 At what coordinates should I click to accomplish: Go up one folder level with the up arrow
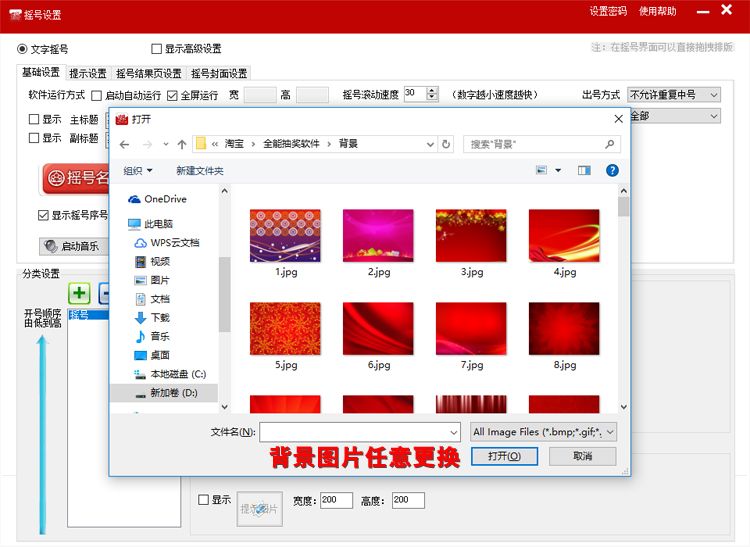181,144
